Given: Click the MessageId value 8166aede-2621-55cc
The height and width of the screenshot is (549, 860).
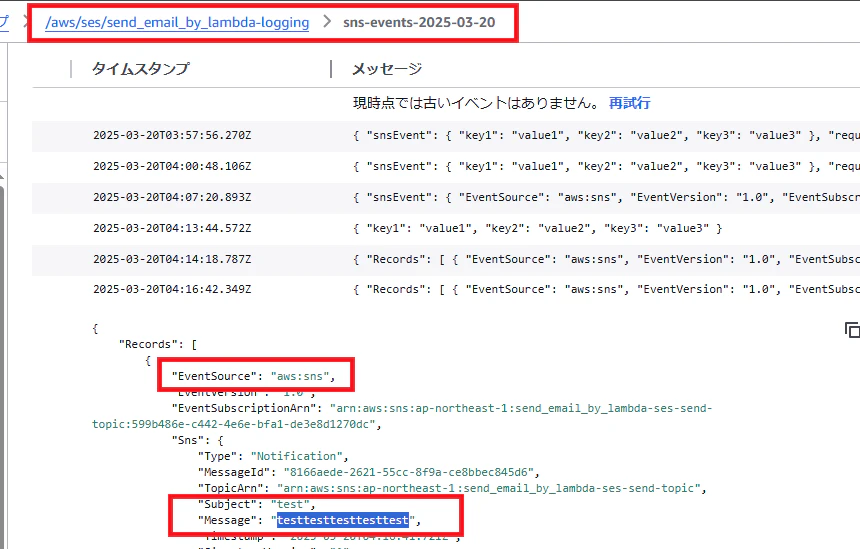Looking at the screenshot, I should pyautogui.click(x=409, y=472).
